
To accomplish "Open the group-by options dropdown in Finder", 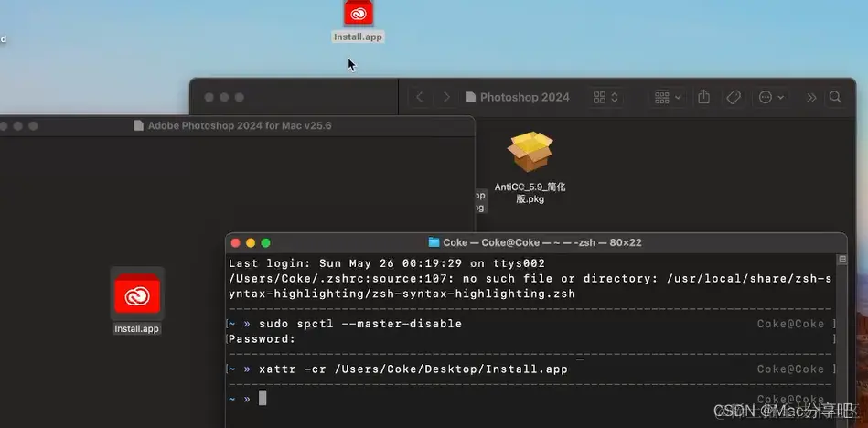I will [669, 98].
